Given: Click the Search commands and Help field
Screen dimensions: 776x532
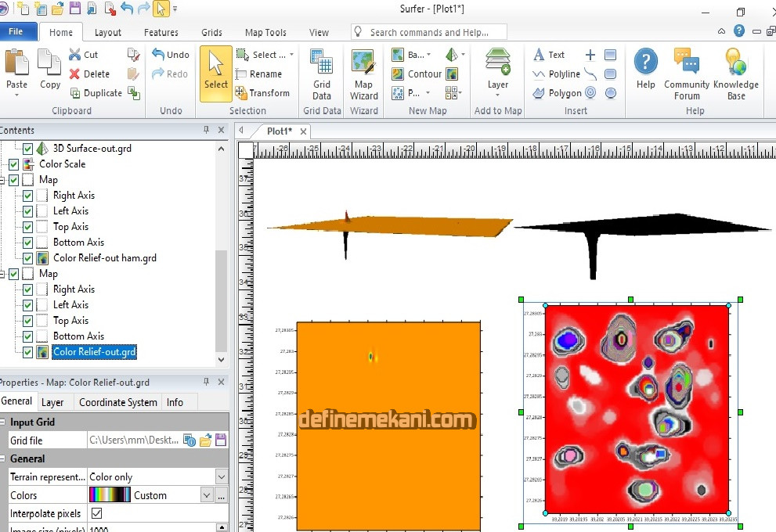Looking at the screenshot, I should (x=429, y=32).
